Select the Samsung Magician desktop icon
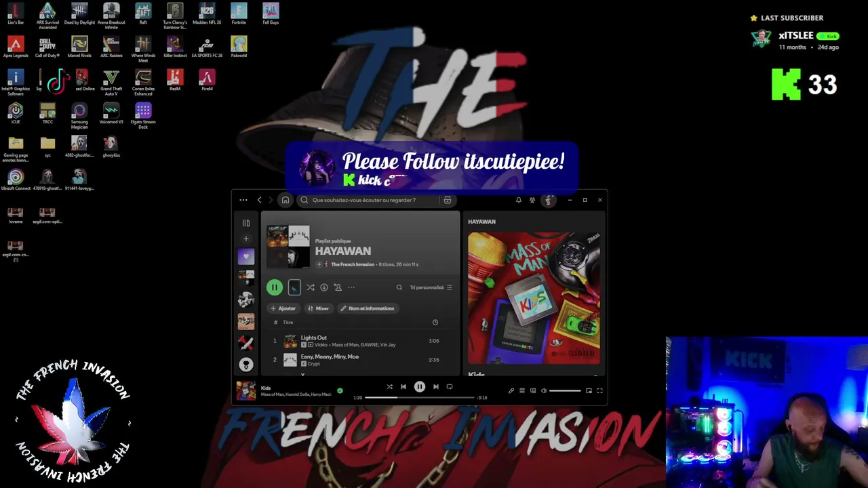The height and width of the screenshot is (488, 868). [79, 115]
